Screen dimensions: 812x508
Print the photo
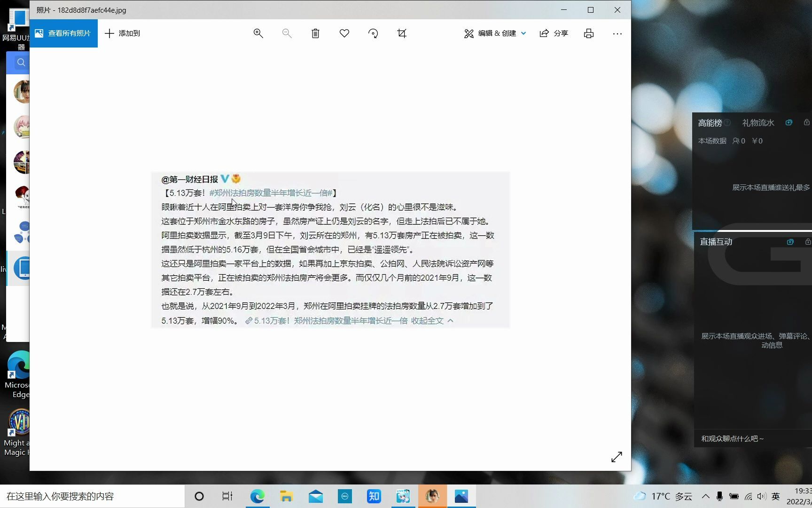(589, 33)
